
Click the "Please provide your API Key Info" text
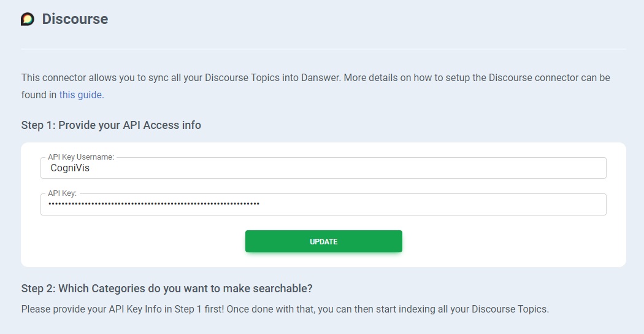pos(123,309)
